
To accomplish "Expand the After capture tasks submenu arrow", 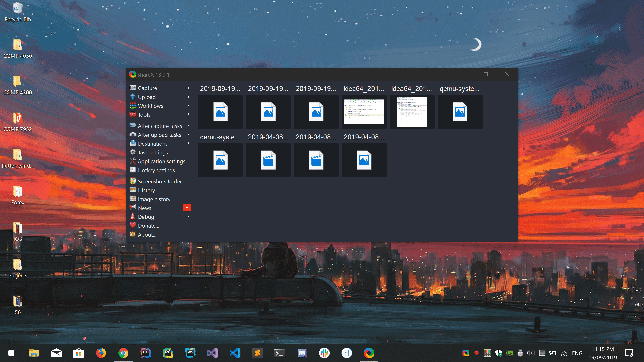I will click(x=188, y=126).
